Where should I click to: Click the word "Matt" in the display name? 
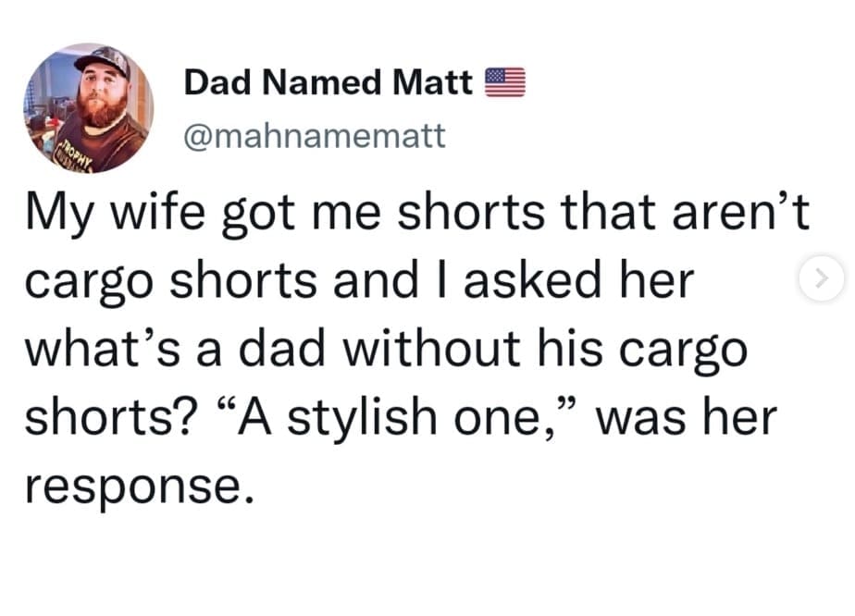(x=433, y=83)
